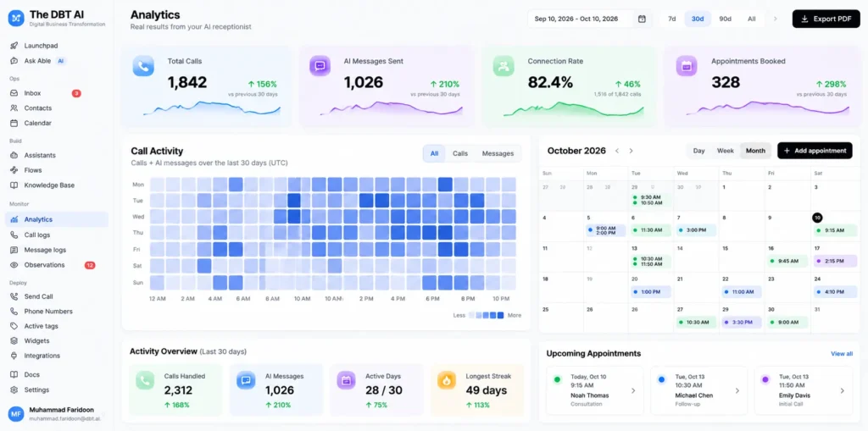Open the 1:00 PM event on Oct 20
868x431 pixels.
click(x=650, y=291)
